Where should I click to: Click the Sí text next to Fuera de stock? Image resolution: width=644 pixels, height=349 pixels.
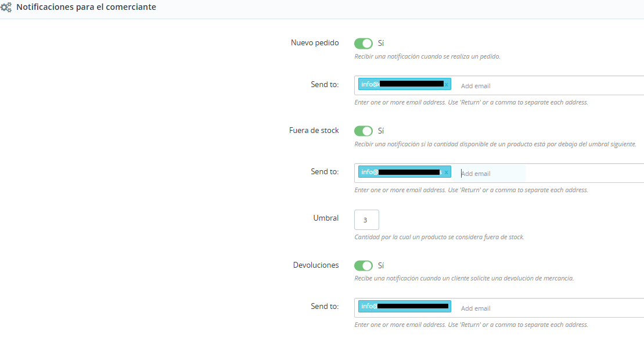[x=381, y=131]
